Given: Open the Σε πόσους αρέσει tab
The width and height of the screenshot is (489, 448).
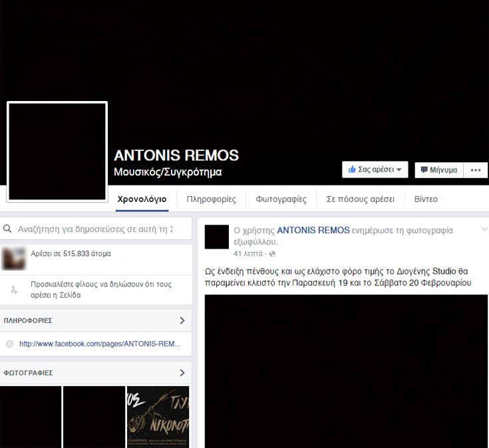Looking at the screenshot, I should pyautogui.click(x=360, y=199).
